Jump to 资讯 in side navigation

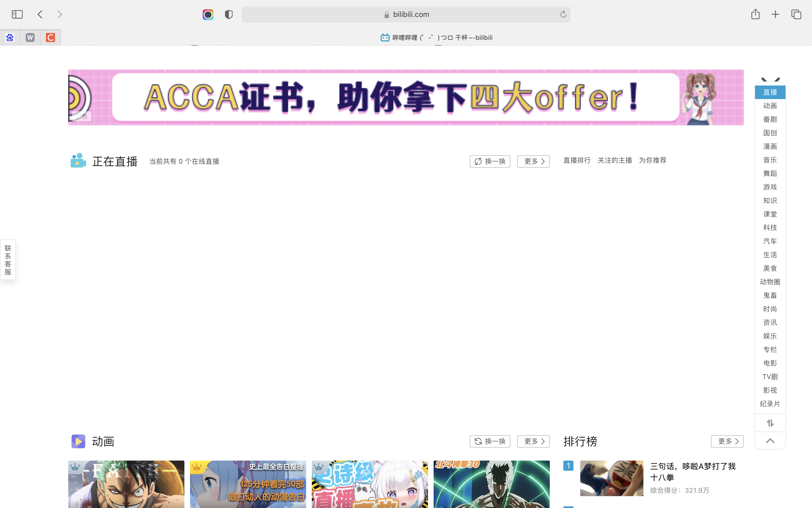[x=770, y=323]
